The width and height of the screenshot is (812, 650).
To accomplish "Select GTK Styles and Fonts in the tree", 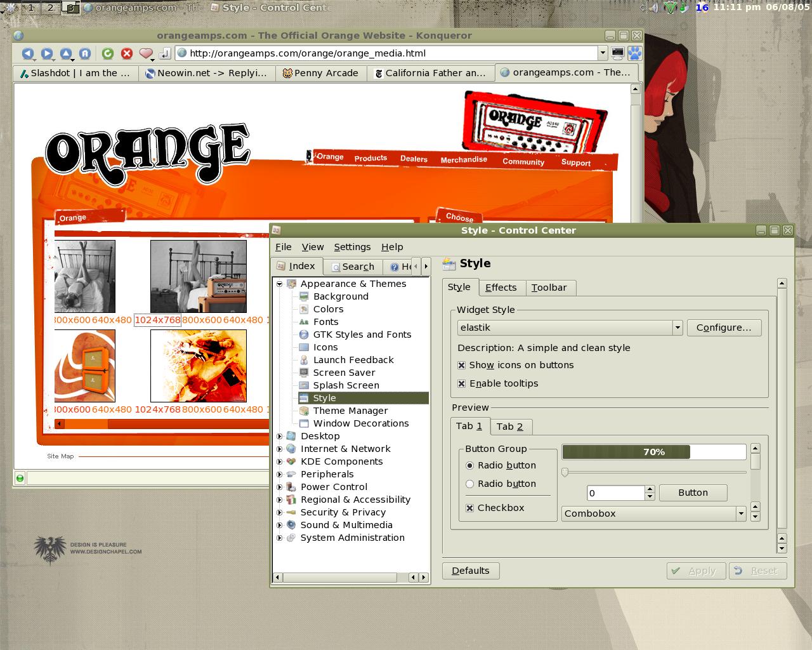I will [x=362, y=335].
